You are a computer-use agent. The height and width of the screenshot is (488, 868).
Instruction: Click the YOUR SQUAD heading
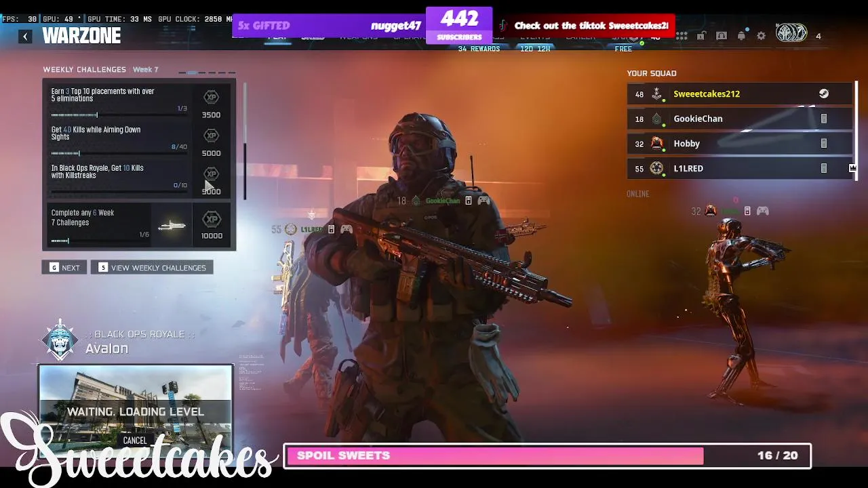pos(652,73)
